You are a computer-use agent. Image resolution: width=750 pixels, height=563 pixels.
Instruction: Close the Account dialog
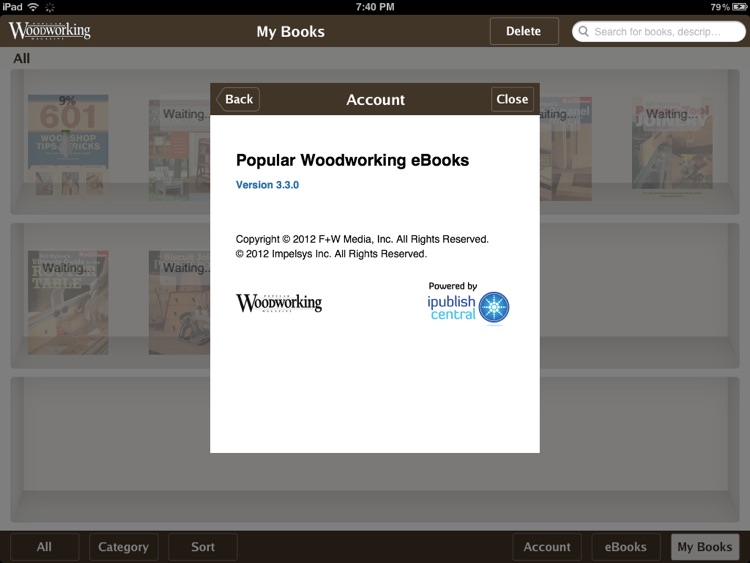(x=512, y=99)
